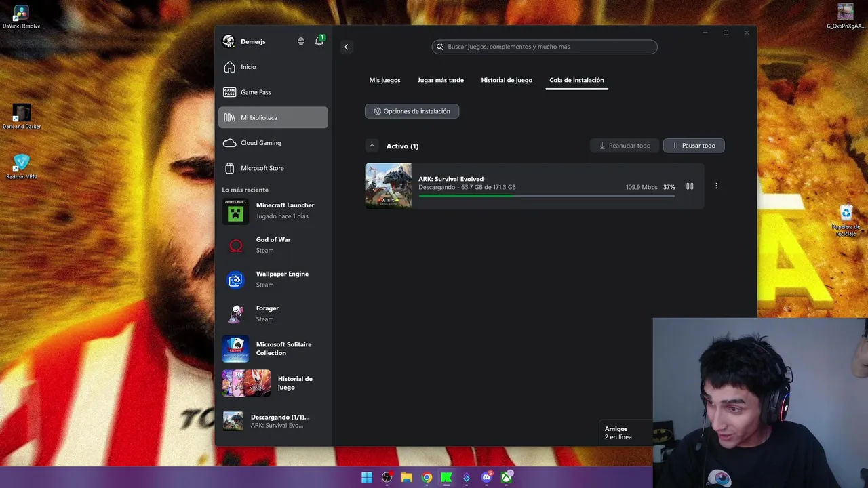Collapse the Activo (1) section

click(372, 146)
